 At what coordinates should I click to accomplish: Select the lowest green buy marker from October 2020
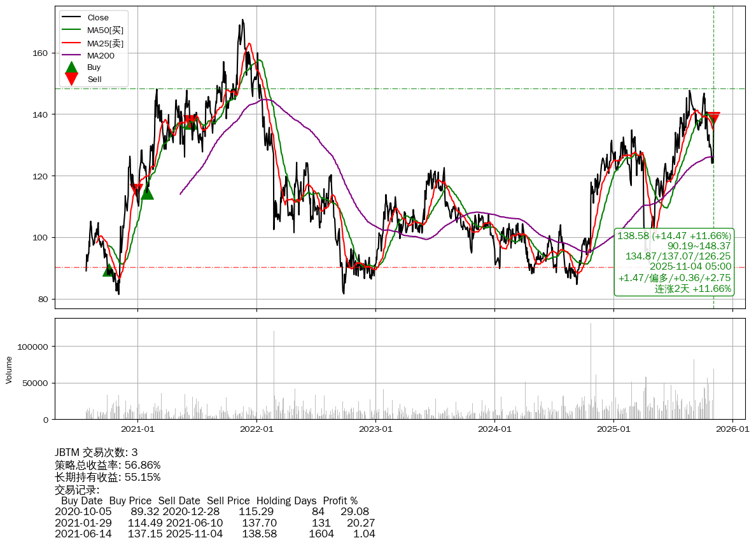tap(109, 270)
